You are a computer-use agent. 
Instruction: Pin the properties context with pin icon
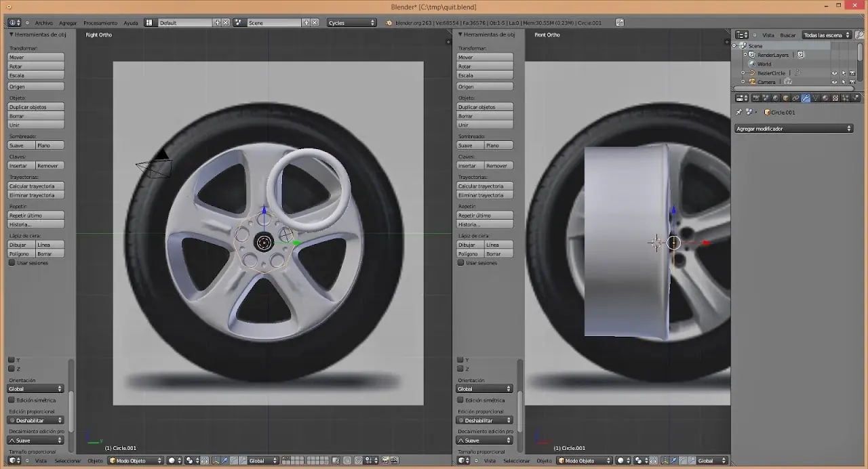738,113
